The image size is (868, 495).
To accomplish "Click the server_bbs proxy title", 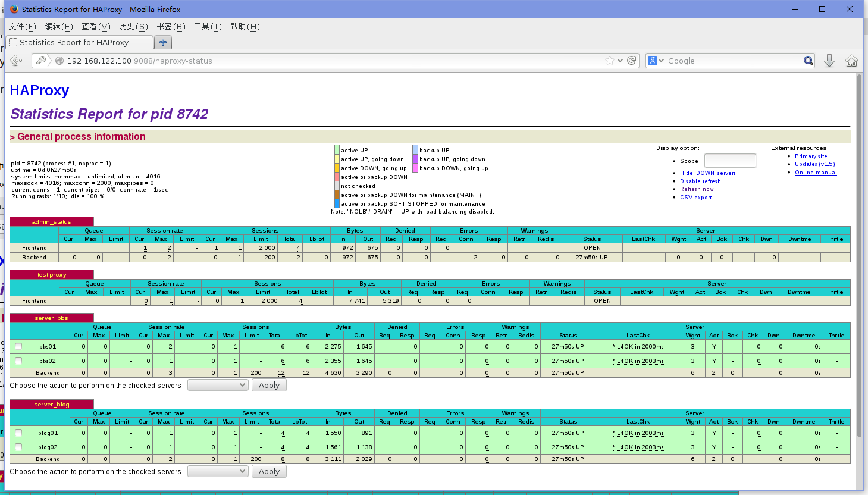I will (x=51, y=318).
